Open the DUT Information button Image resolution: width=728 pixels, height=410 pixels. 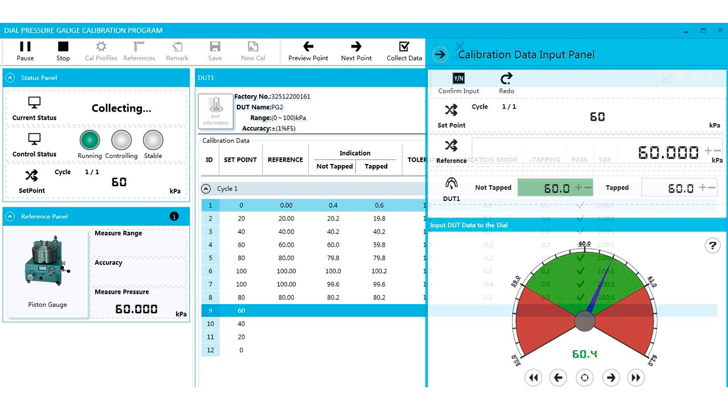tap(215, 110)
